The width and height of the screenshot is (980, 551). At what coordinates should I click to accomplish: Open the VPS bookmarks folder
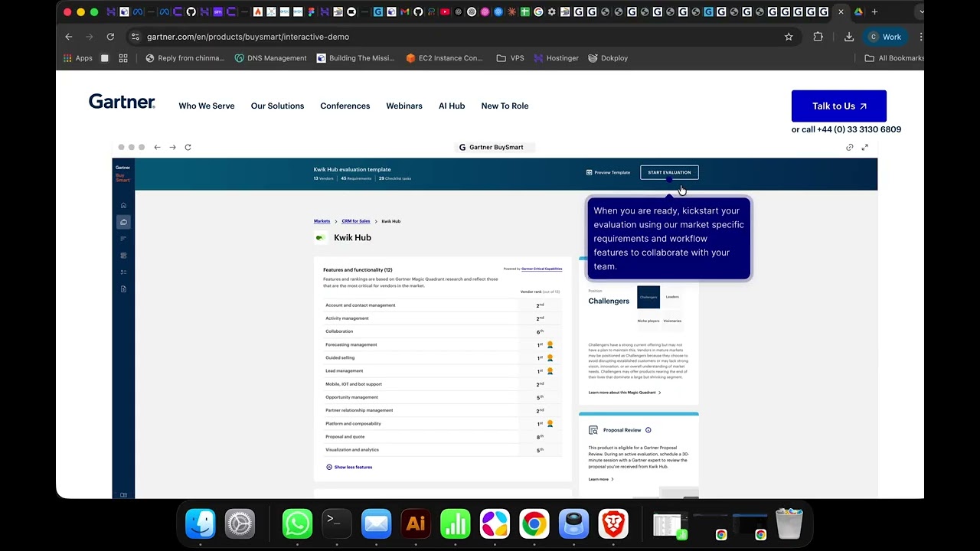511,58
